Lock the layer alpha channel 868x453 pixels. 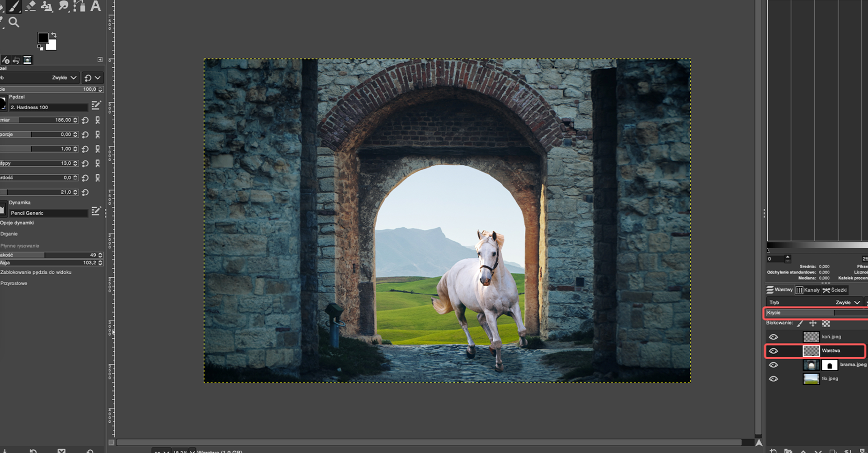tap(826, 323)
